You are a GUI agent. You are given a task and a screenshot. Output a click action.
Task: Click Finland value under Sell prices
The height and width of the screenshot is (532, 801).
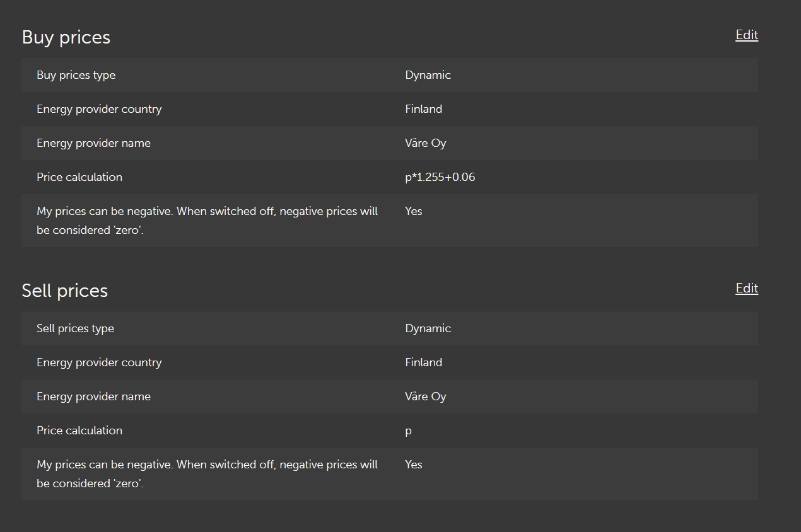click(x=424, y=362)
